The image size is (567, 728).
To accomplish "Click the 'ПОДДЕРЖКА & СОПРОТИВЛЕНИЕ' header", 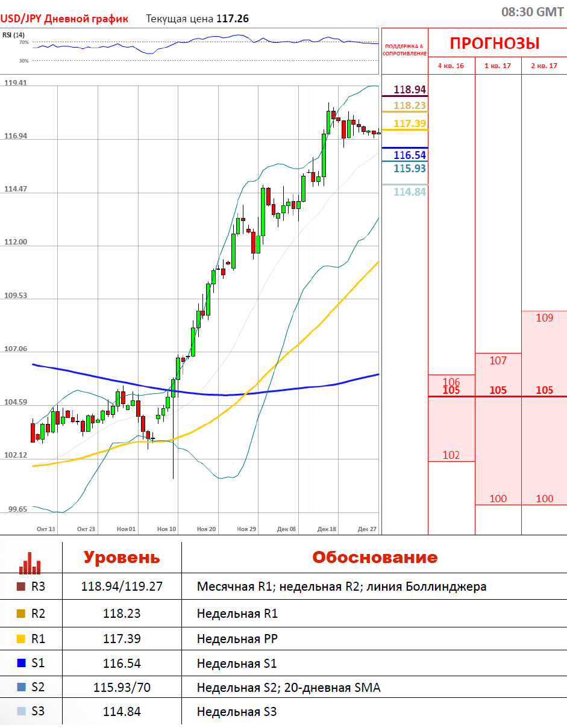I will 405,49.
